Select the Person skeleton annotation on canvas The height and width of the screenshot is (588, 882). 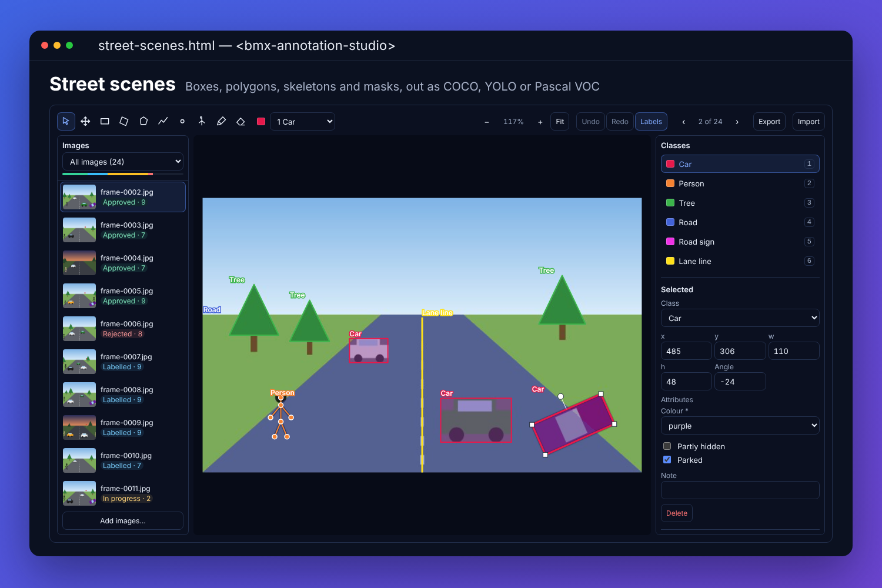pyautogui.click(x=281, y=417)
